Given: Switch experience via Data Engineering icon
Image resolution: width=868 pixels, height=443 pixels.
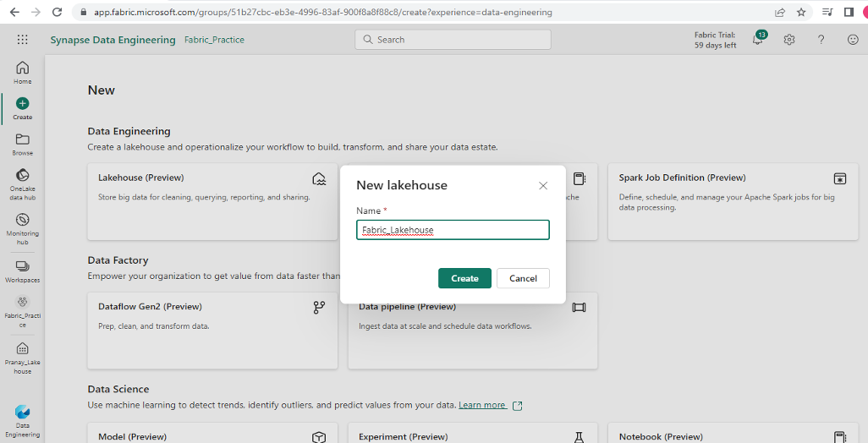Looking at the screenshot, I should [x=22, y=421].
